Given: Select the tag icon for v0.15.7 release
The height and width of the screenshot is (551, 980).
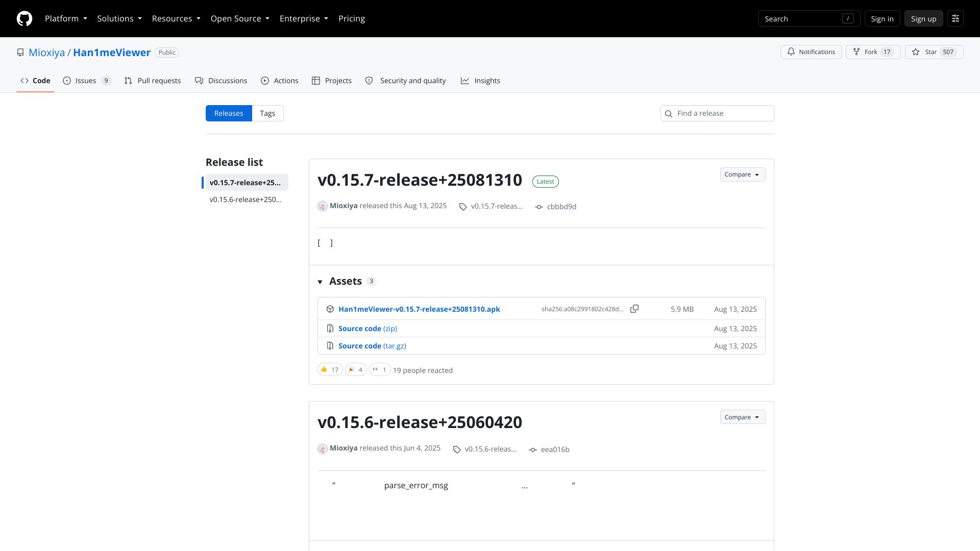Looking at the screenshot, I should (x=463, y=207).
